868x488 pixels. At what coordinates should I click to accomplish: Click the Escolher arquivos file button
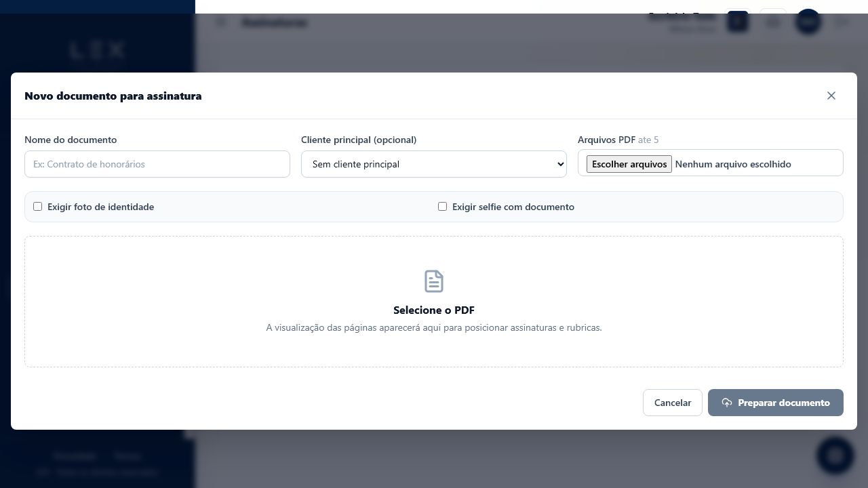[x=629, y=164]
